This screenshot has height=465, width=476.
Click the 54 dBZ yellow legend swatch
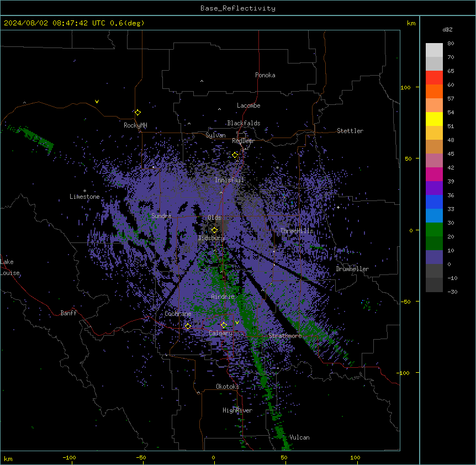tap(434, 119)
